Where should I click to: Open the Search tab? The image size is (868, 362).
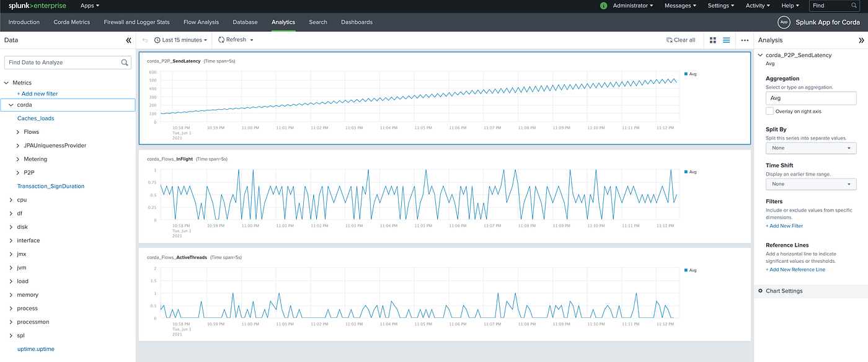click(x=318, y=22)
